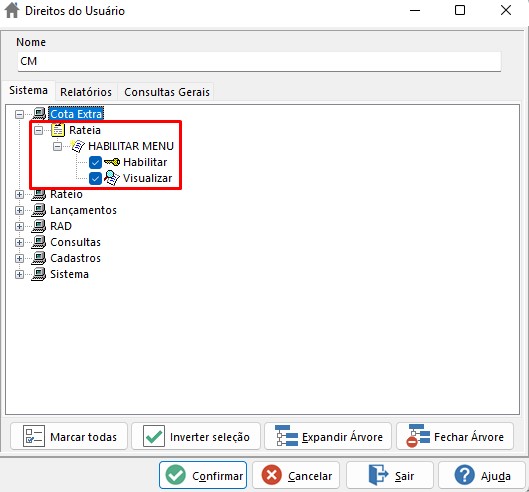Minimize the Direitos do Usuário window
The height and width of the screenshot is (492, 529).
click(x=415, y=10)
